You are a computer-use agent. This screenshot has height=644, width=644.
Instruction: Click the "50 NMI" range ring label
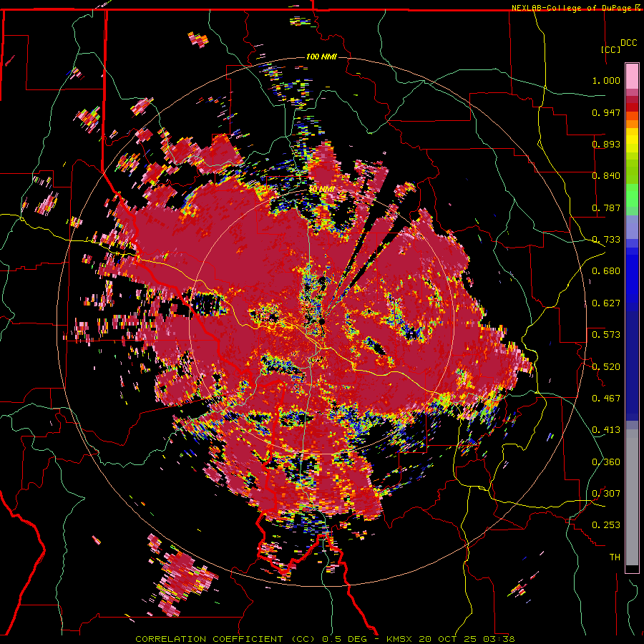[321, 189]
